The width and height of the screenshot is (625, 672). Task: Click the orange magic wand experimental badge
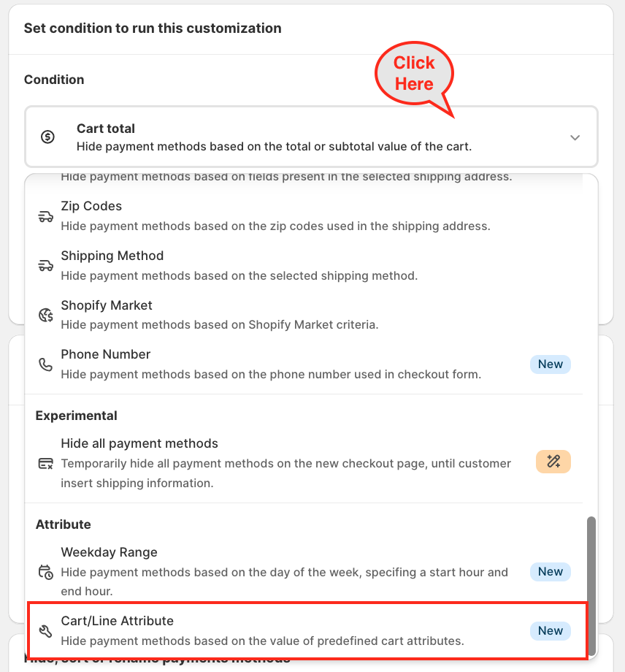(553, 462)
